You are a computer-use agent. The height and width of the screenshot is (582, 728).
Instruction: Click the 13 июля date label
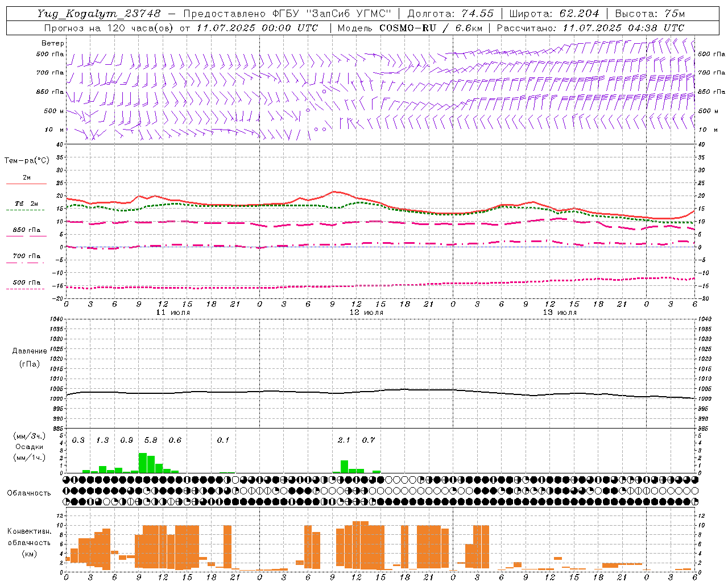pos(560,313)
